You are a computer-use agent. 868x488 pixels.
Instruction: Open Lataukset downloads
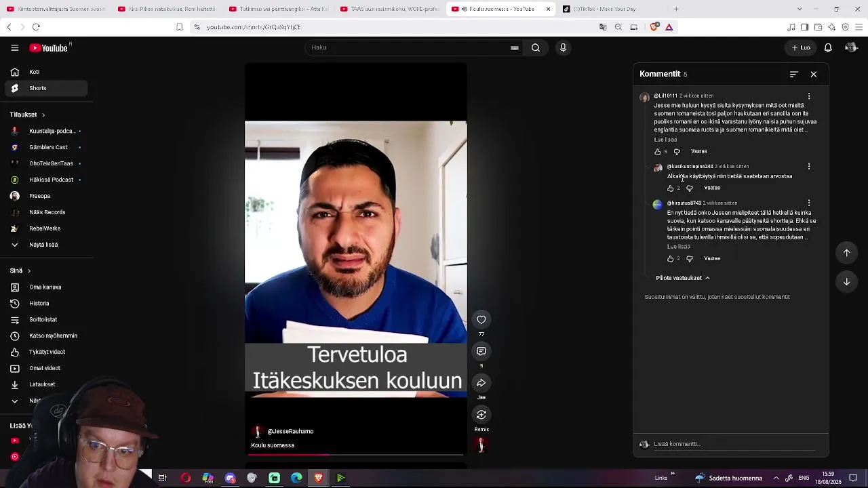46,384
